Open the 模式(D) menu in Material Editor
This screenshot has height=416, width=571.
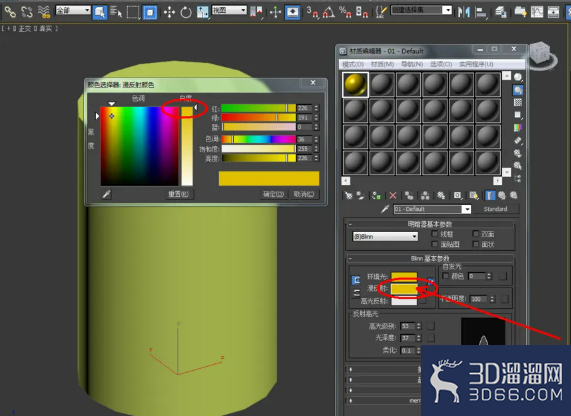coord(353,64)
